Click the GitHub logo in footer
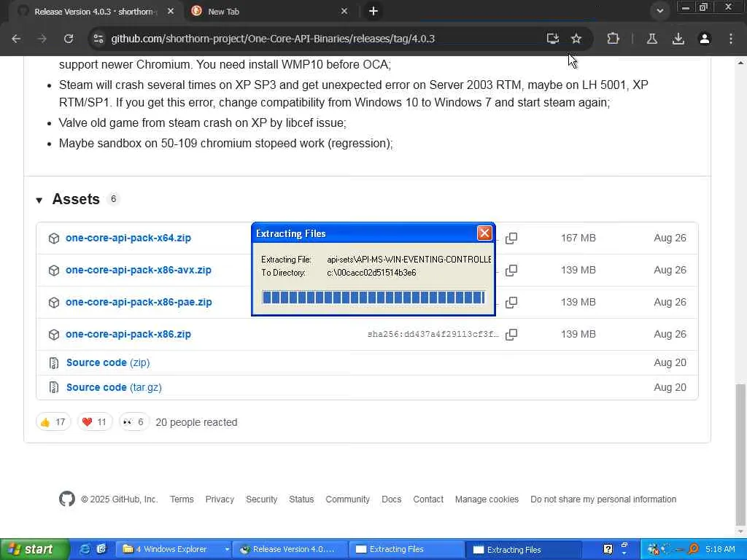Viewport: 747px width, 560px height. [66, 499]
